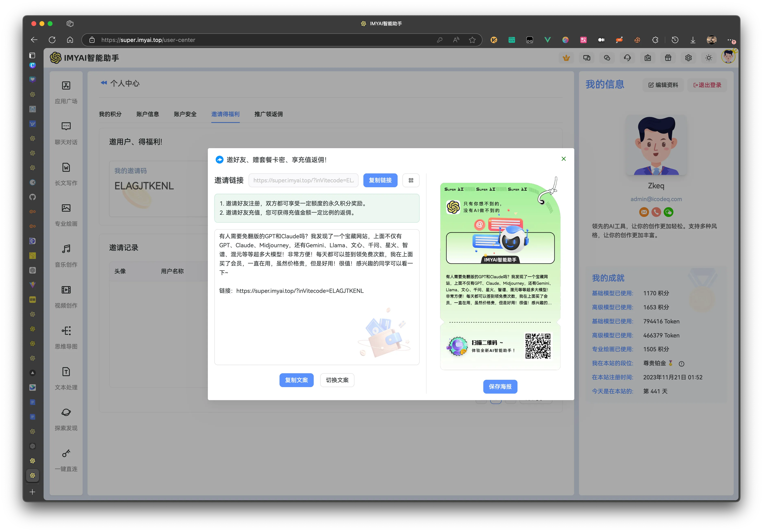Click the red phone contact icon
This screenshot has height=532, width=763.
(656, 212)
